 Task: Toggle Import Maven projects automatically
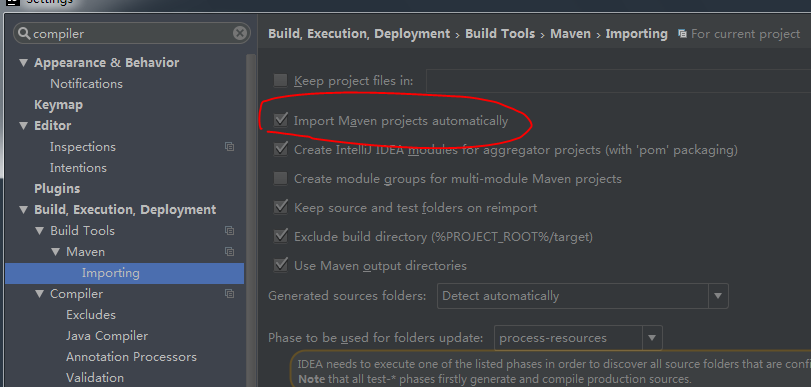click(281, 121)
